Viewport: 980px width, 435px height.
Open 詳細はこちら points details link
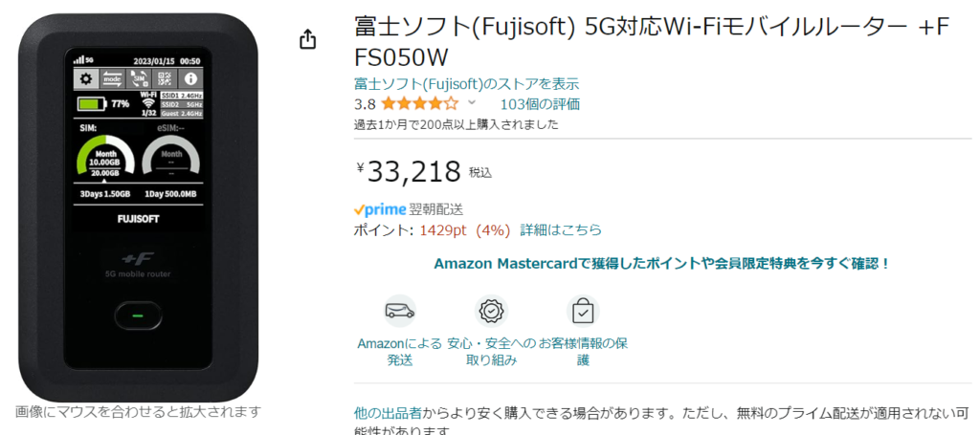coord(561,230)
